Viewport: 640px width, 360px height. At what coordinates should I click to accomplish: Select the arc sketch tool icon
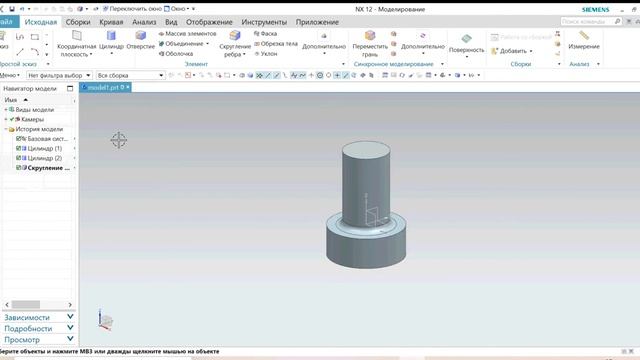coord(35,52)
